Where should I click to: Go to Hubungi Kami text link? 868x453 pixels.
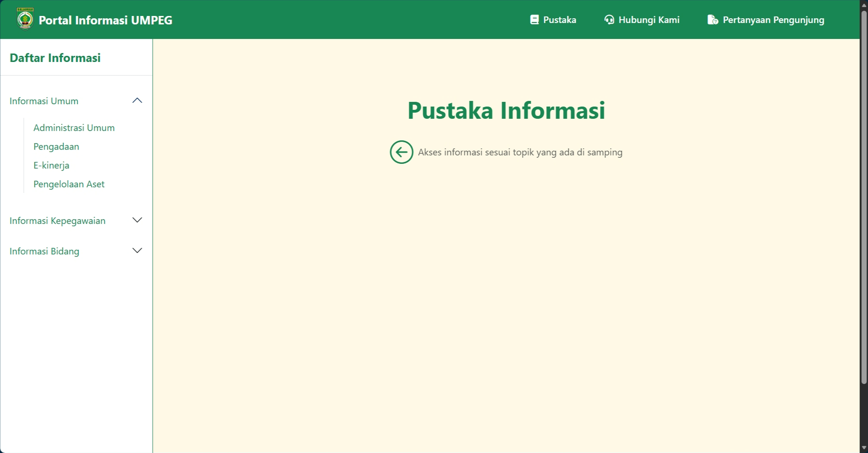pyautogui.click(x=649, y=20)
